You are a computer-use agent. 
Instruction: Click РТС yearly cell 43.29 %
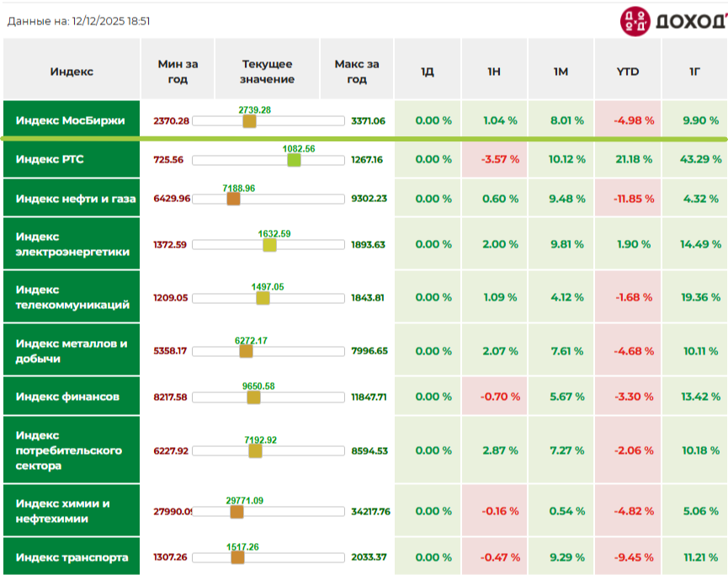coord(694,159)
